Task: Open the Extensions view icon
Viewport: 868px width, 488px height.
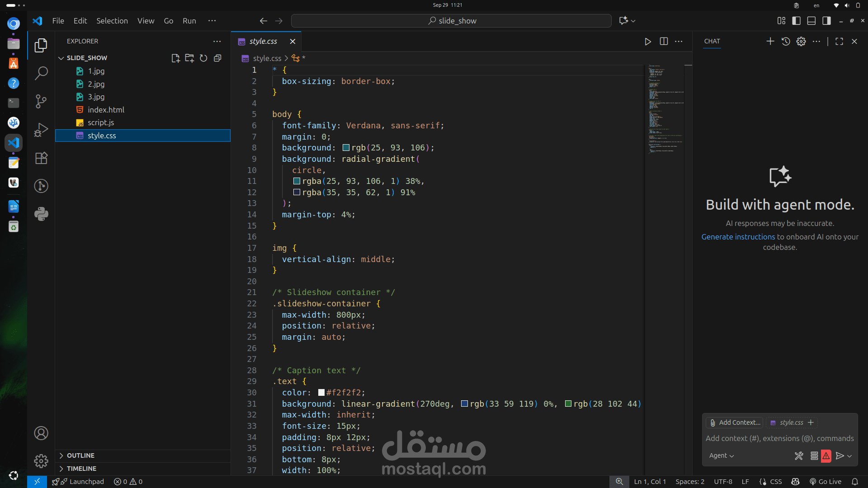Action: (41, 158)
